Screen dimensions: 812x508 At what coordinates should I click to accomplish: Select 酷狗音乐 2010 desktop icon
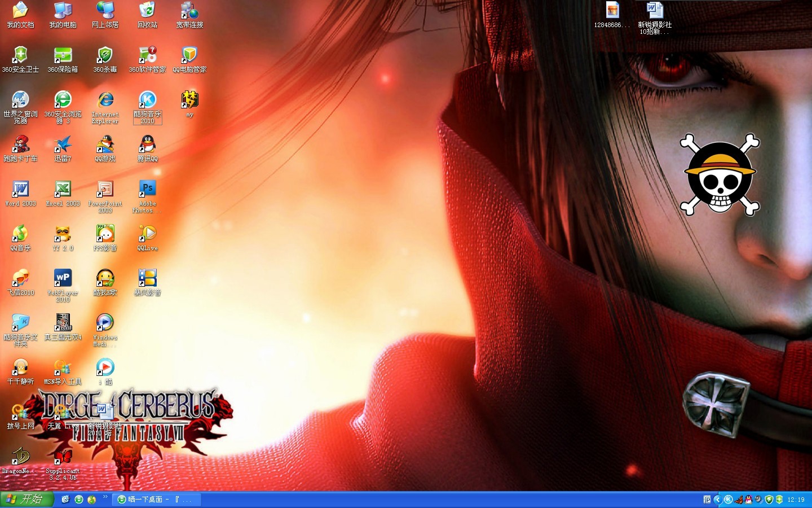pyautogui.click(x=147, y=107)
